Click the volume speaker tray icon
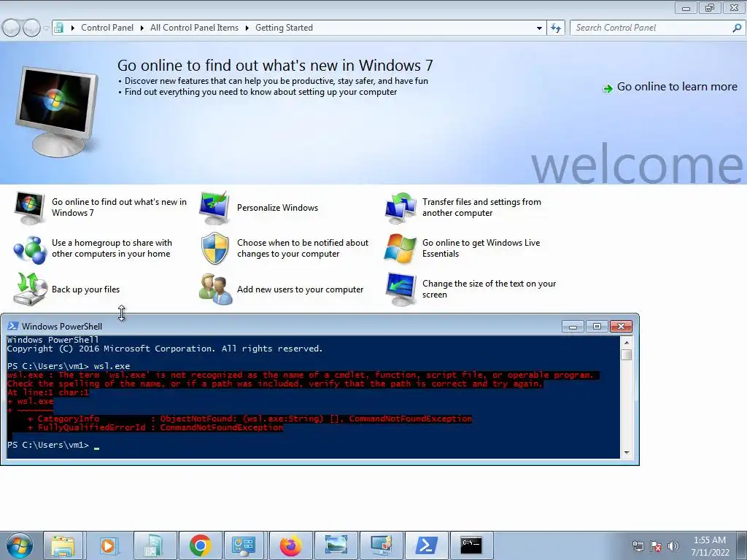 point(673,547)
